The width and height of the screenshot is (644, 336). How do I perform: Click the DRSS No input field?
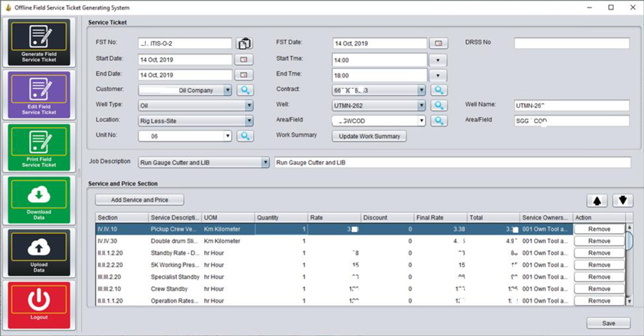coord(571,43)
